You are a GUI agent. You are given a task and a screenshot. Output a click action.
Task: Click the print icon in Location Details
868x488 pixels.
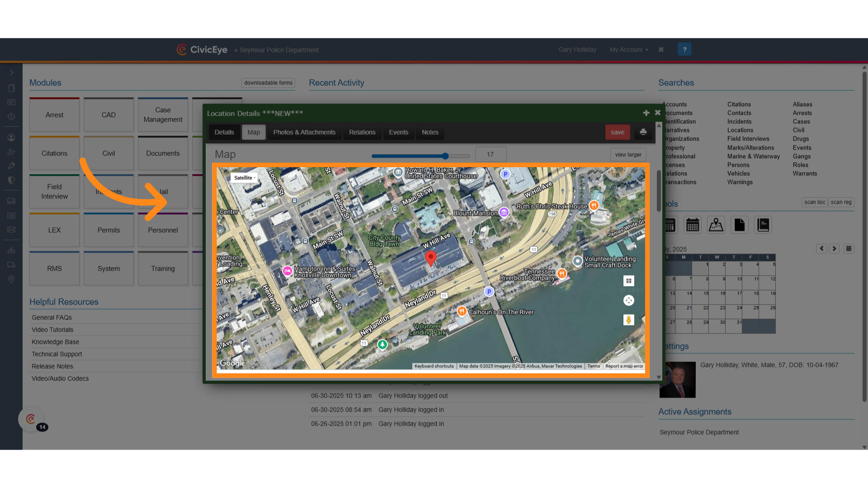643,132
